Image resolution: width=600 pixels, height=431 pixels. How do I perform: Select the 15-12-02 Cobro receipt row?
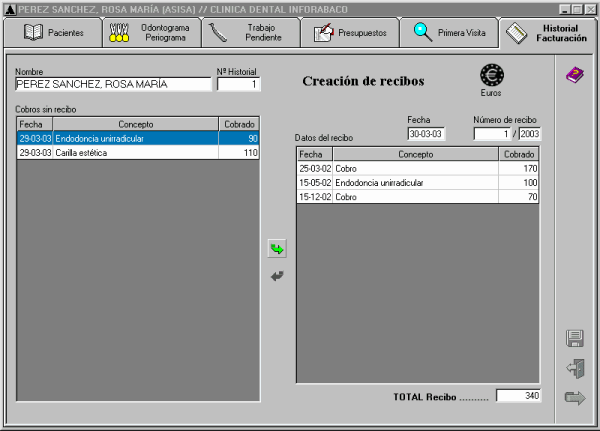tap(417, 197)
